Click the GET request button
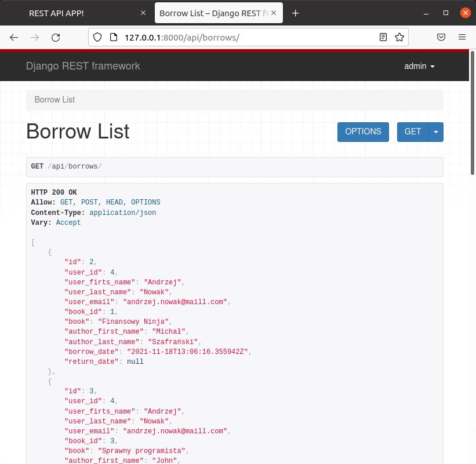 [x=412, y=132]
